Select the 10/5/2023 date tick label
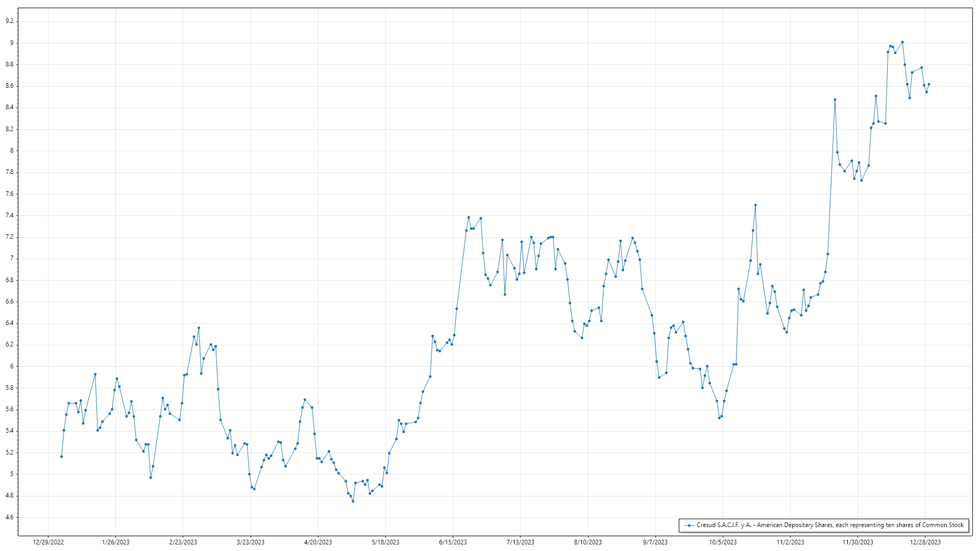Screen dimensions: 980x551 tap(723, 542)
